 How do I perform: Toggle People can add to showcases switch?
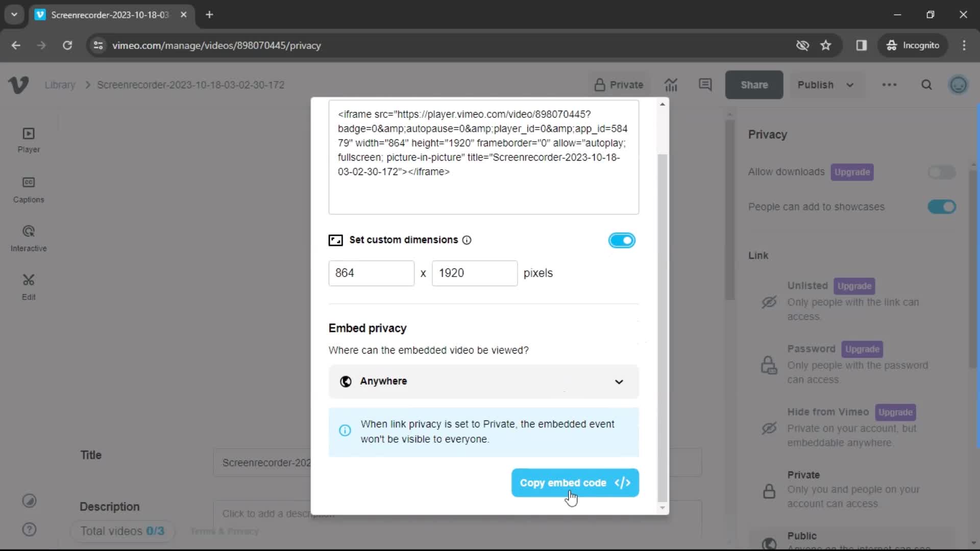(942, 207)
